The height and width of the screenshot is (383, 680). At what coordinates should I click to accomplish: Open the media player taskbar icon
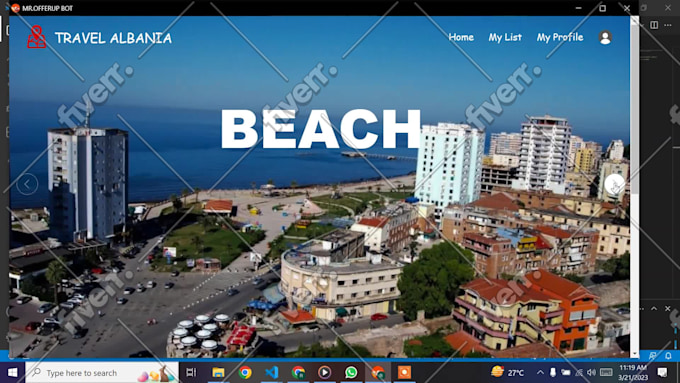(x=324, y=372)
